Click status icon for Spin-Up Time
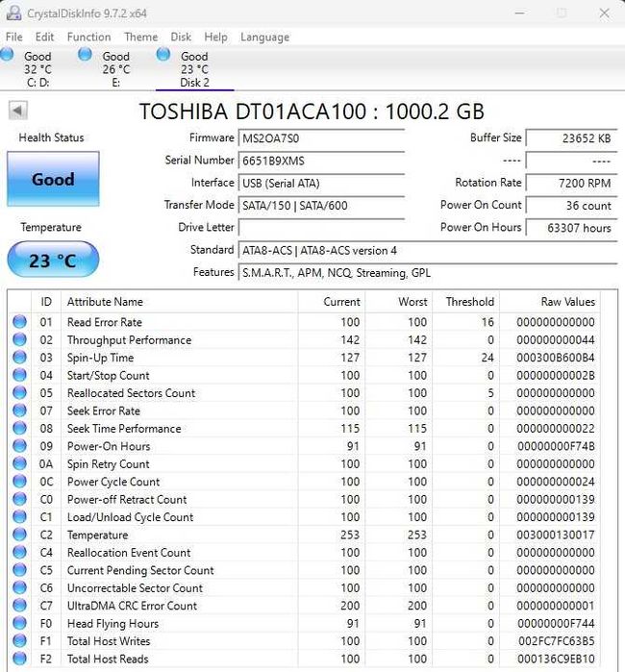Screen dimensions: 625x672 pos(19,357)
